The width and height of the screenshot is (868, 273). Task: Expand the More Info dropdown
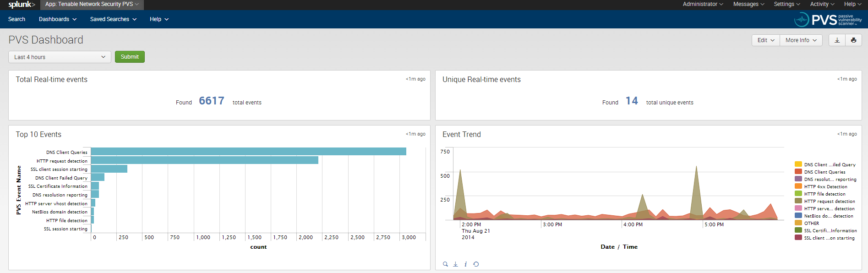[x=801, y=40]
